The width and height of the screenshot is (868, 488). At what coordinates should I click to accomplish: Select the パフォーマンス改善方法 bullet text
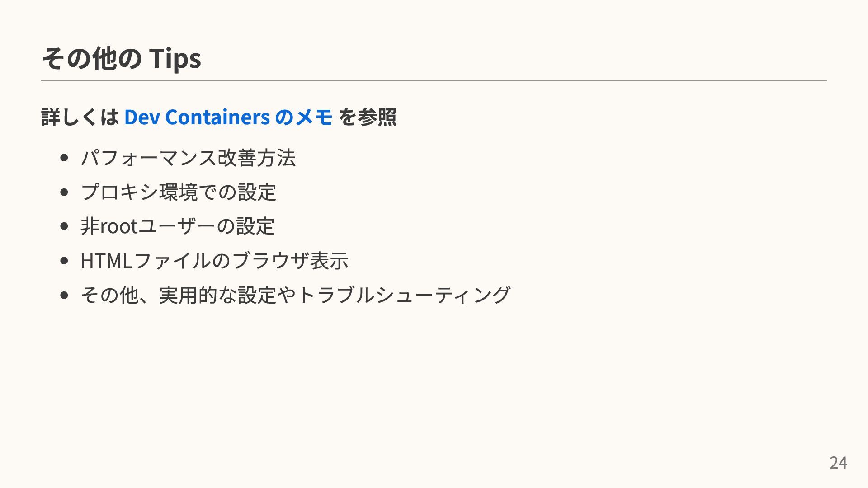(188, 158)
